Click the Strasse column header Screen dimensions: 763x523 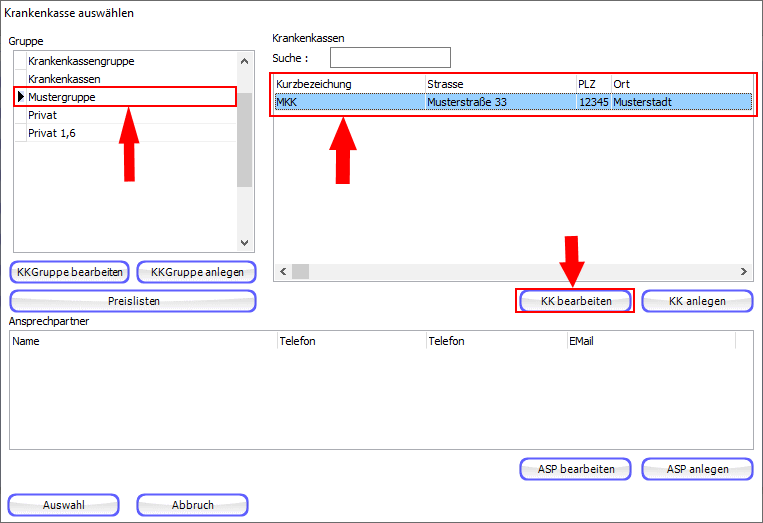(498, 84)
